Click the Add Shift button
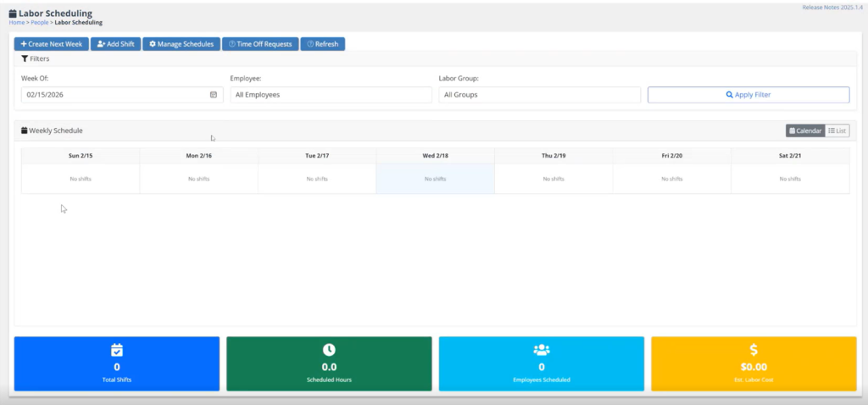Viewport: 868px width, 405px height. point(114,43)
